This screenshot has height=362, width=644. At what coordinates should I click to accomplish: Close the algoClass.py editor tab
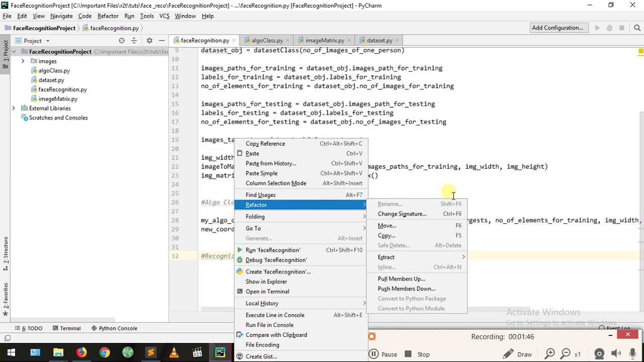(x=288, y=40)
